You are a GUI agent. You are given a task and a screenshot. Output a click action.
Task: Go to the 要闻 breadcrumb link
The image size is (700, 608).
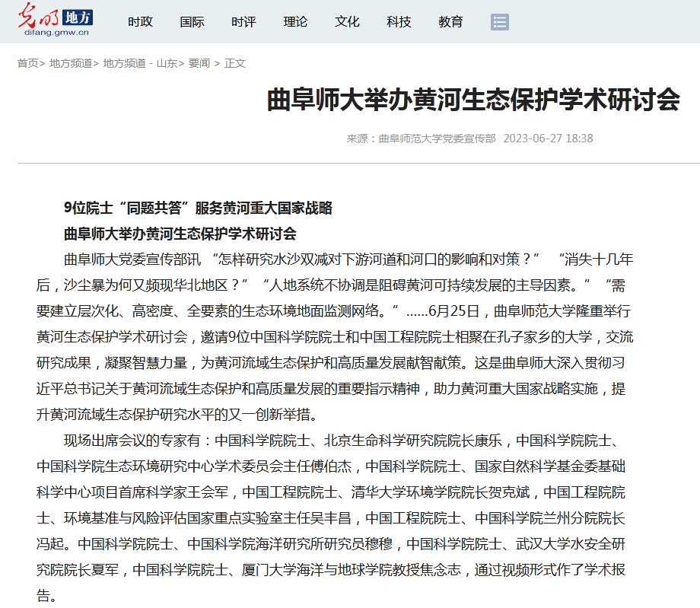tap(199, 63)
